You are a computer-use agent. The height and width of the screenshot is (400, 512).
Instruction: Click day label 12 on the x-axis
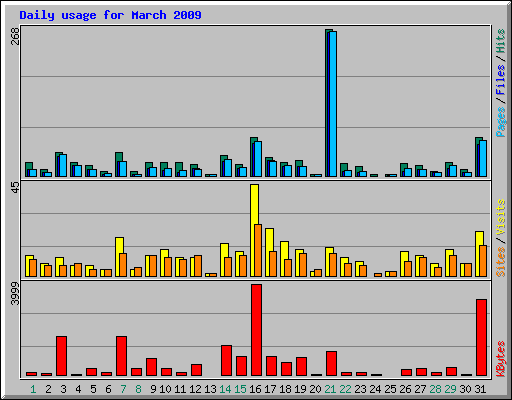[195, 389]
